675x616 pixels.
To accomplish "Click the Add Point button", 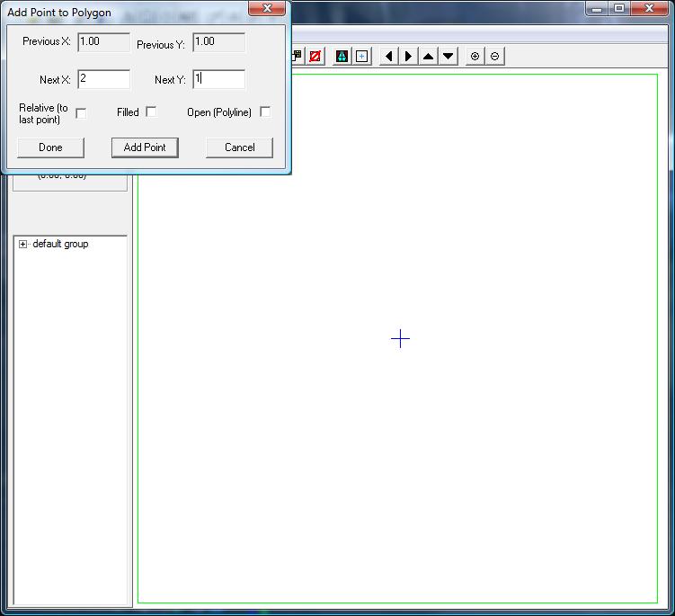I will tap(145, 147).
